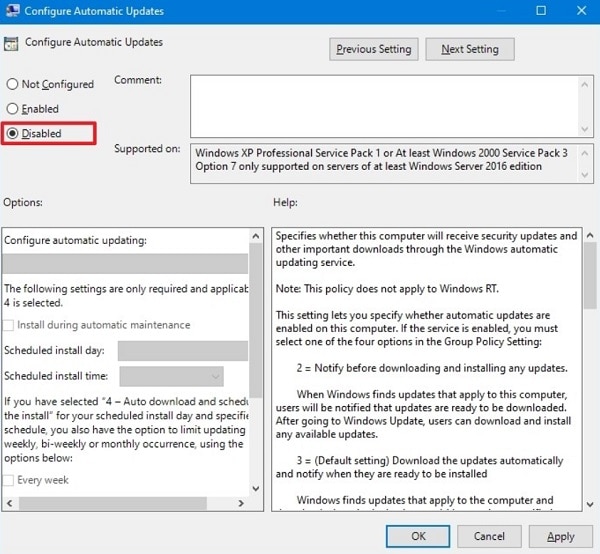Click the policy icon beside Configure Automatic Updates
Screen dimensions: 600x554
coord(11,44)
